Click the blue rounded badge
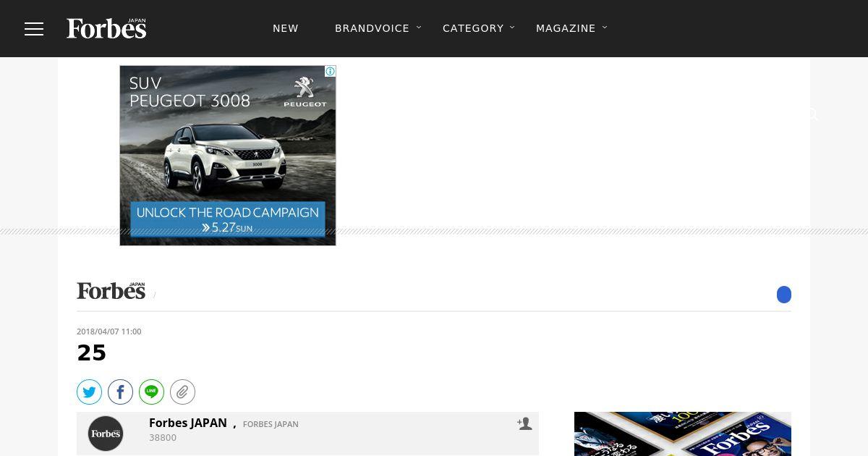Image resolution: width=868 pixels, height=456 pixels. (x=784, y=295)
